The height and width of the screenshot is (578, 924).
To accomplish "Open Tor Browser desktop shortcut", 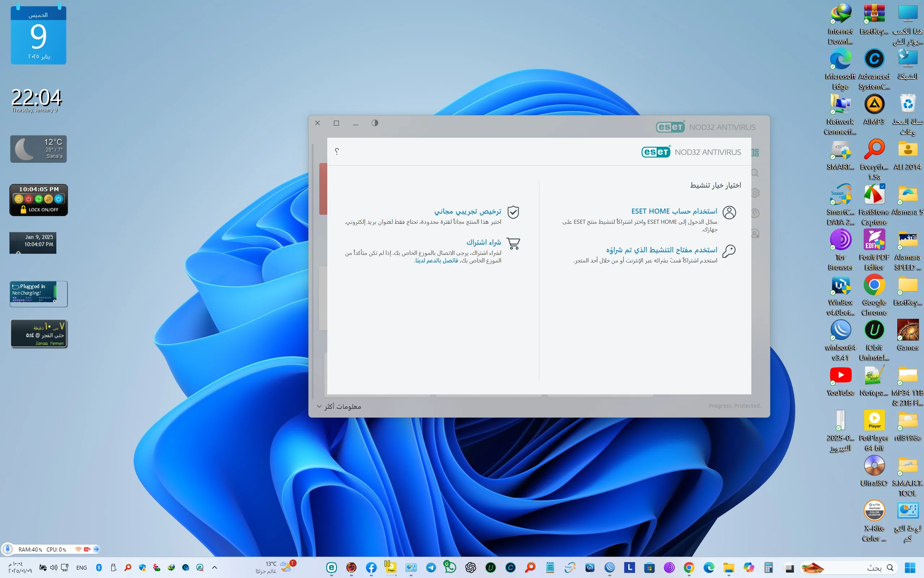I will tap(840, 250).
